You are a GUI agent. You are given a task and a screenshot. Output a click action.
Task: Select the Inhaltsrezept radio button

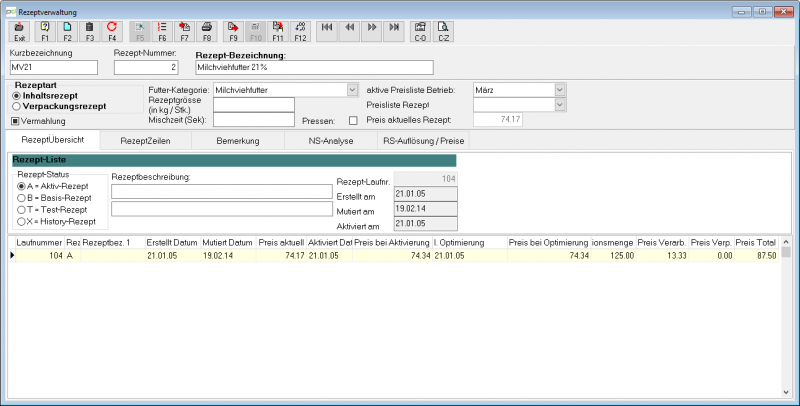[16, 96]
